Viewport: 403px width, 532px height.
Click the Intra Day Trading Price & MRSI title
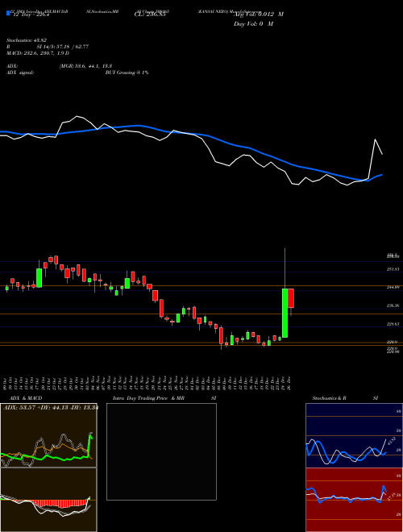click(x=165, y=398)
